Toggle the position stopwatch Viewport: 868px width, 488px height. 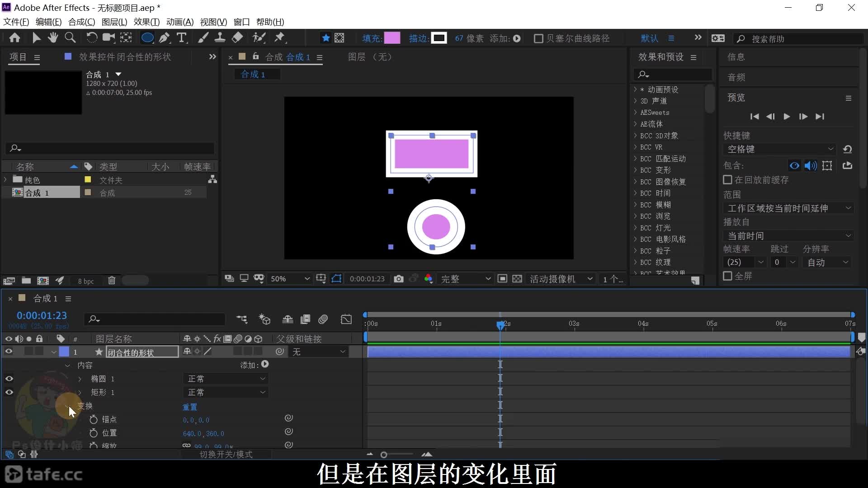(x=93, y=433)
